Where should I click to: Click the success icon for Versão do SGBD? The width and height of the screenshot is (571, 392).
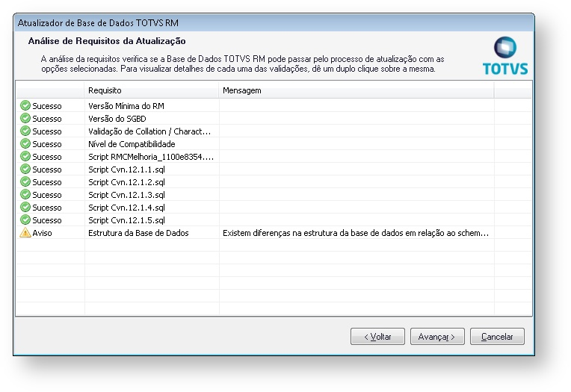pos(25,118)
